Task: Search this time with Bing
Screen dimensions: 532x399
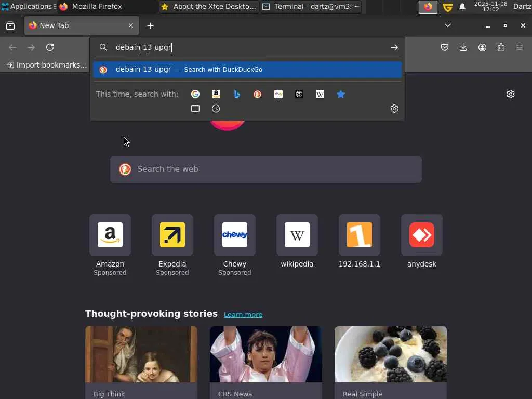Action: [237, 94]
